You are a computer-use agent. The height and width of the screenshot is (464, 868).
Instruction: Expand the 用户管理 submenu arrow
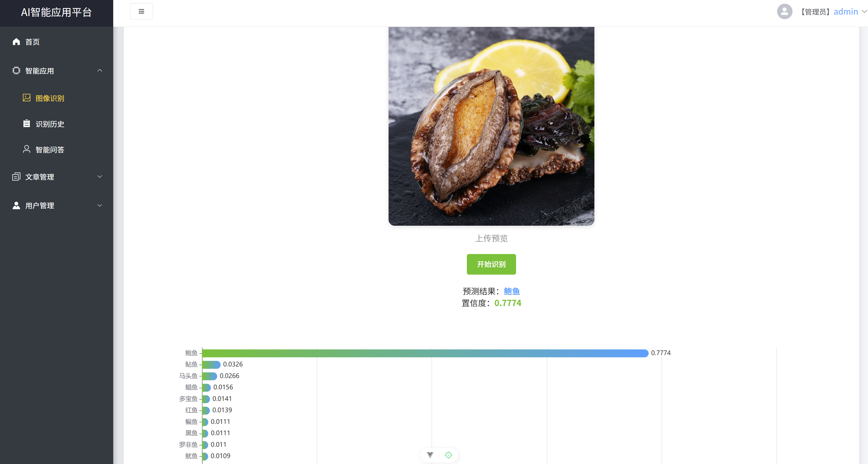[x=100, y=205]
